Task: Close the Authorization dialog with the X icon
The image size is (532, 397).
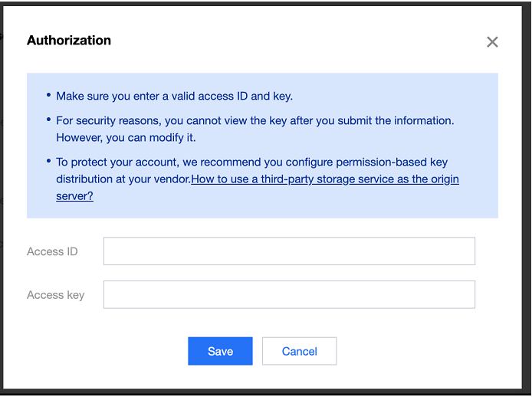Action: (x=492, y=42)
